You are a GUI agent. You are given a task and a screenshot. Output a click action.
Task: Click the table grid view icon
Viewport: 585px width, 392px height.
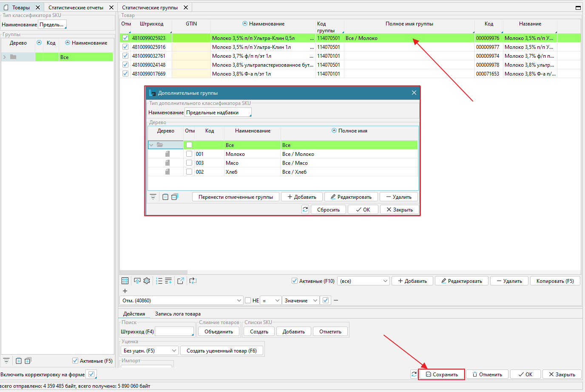[125, 281]
